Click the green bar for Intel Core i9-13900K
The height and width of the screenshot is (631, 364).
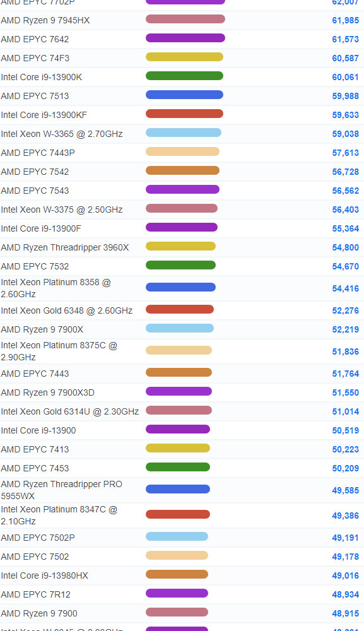(184, 76)
